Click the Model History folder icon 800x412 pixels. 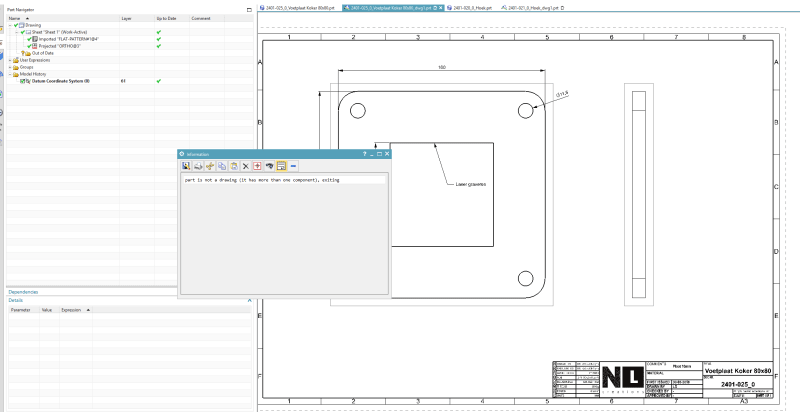[x=16, y=74]
